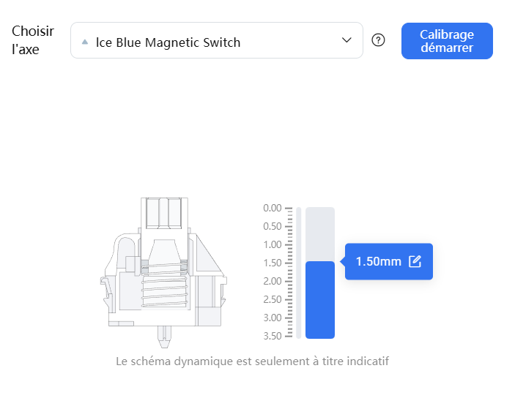The width and height of the screenshot is (515, 420).
Task: Click the 0.00 mark on the scale
Action: click(x=273, y=208)
